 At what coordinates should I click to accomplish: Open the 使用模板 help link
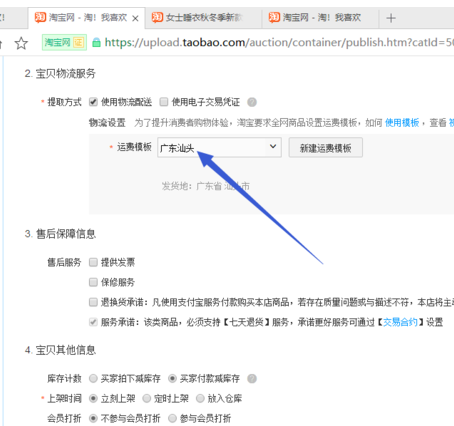click(402, 123)
